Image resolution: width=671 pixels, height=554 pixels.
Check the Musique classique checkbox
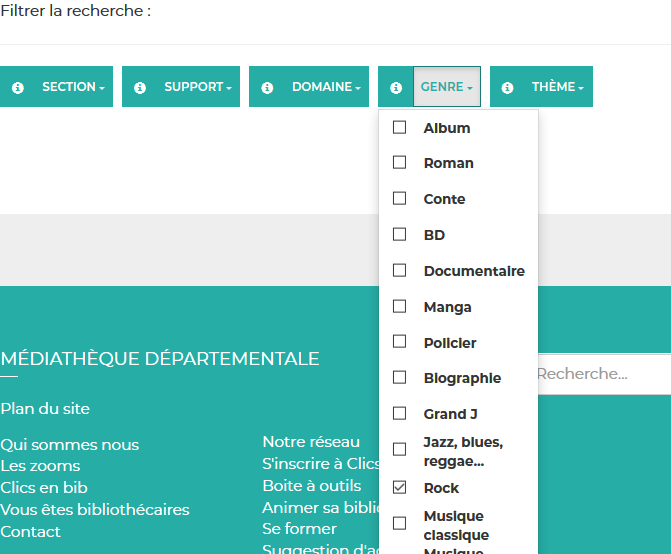[399, 523]
